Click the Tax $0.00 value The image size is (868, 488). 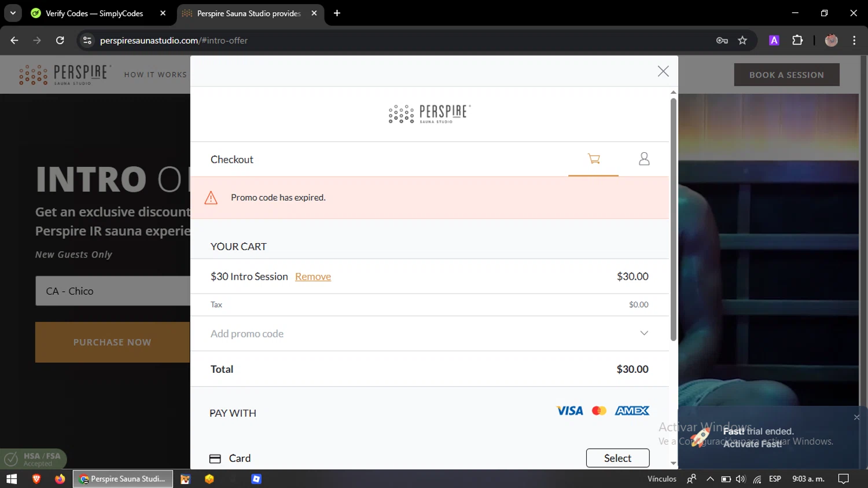point(639,304)
